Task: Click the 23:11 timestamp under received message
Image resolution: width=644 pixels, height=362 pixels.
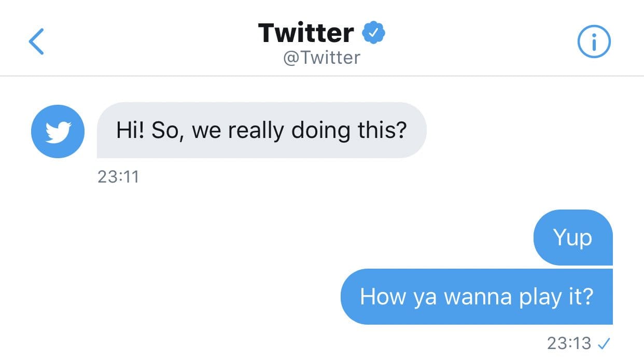Action: point(118,177)
